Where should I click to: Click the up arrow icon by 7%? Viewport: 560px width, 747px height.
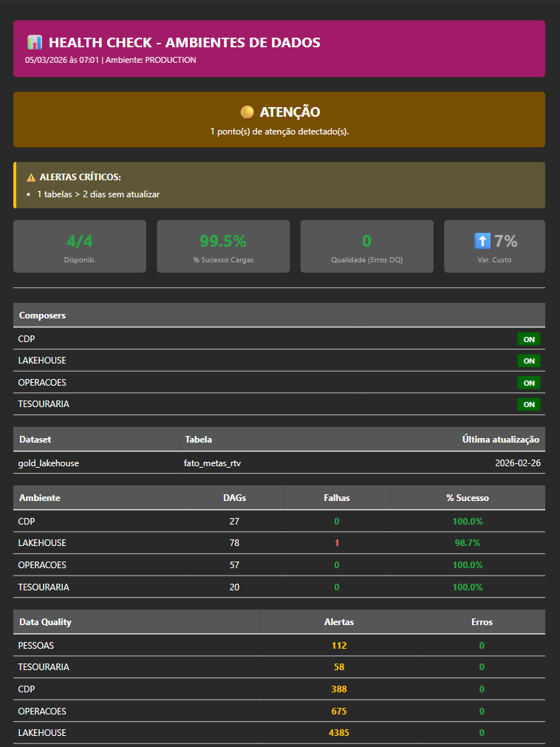(x=482, y=241)
